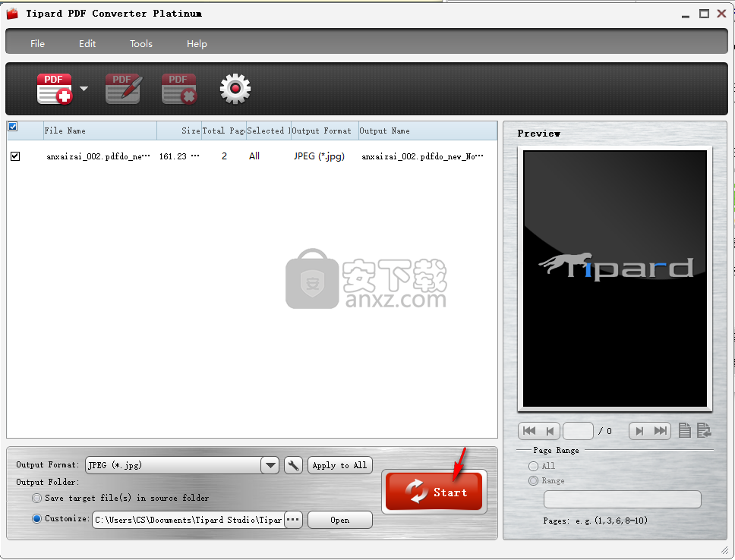Viewport: 735px width, 560px height.
Task: Sort by the File Name column header
Action: click(x=100, y=131)
